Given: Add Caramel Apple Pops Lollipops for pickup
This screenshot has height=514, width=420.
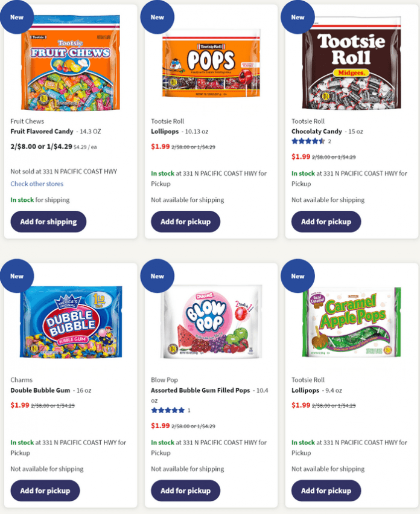Looking at the screenshot, I should coord(326,490).
